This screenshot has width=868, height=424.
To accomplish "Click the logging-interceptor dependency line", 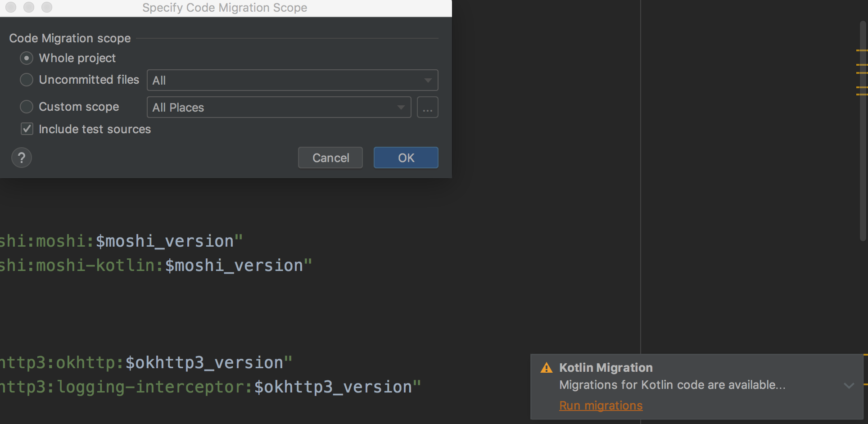I will (209, 387).
